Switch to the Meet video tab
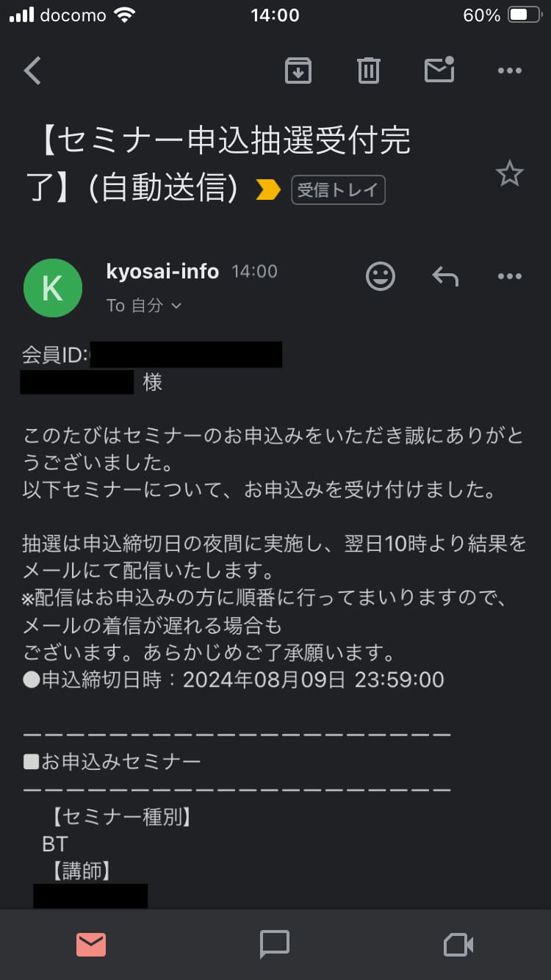 pos(458,945)
